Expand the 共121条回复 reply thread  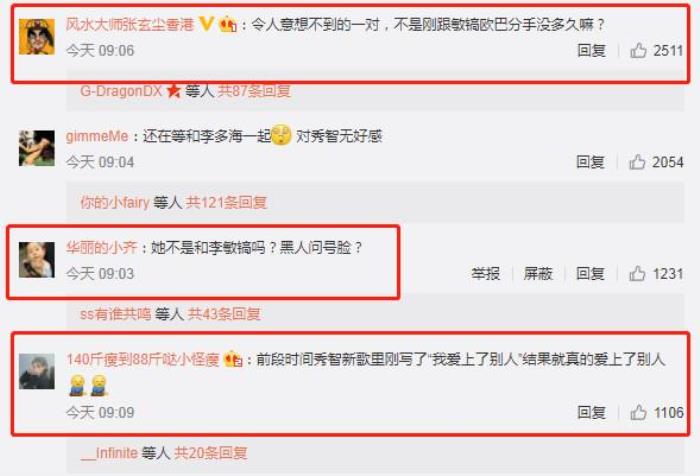point(226,202)
